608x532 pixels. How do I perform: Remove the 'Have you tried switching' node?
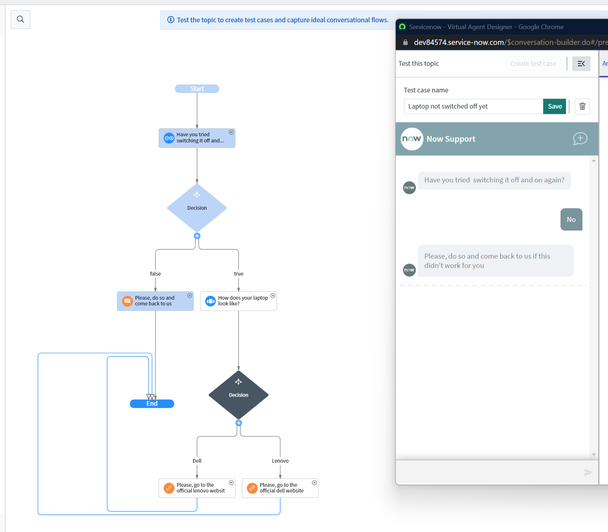pos(231,132)
